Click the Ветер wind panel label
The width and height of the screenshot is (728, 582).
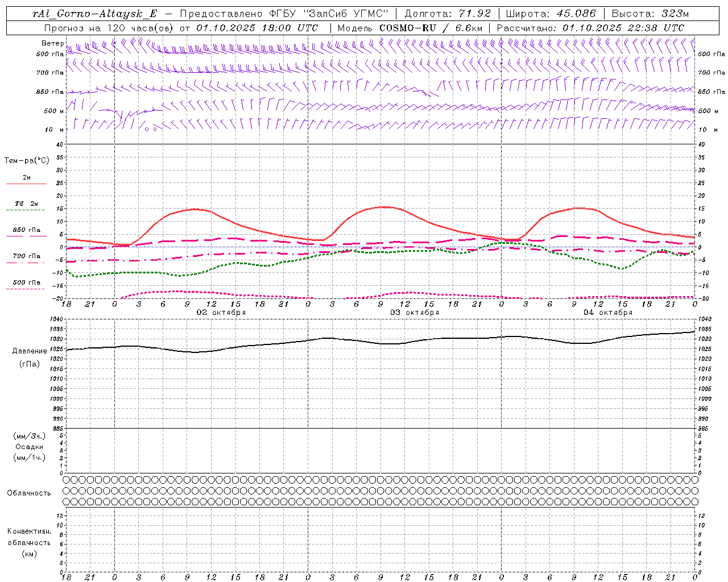point(53,43)
